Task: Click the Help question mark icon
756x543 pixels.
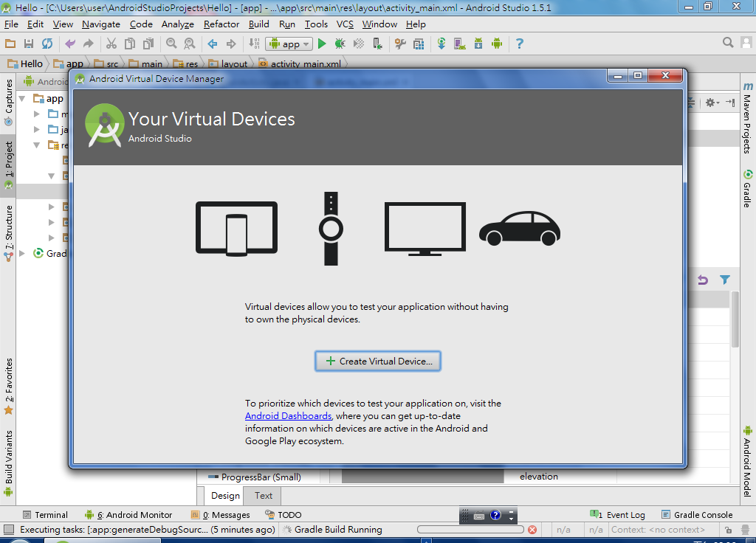Action: tap(519, 44)
